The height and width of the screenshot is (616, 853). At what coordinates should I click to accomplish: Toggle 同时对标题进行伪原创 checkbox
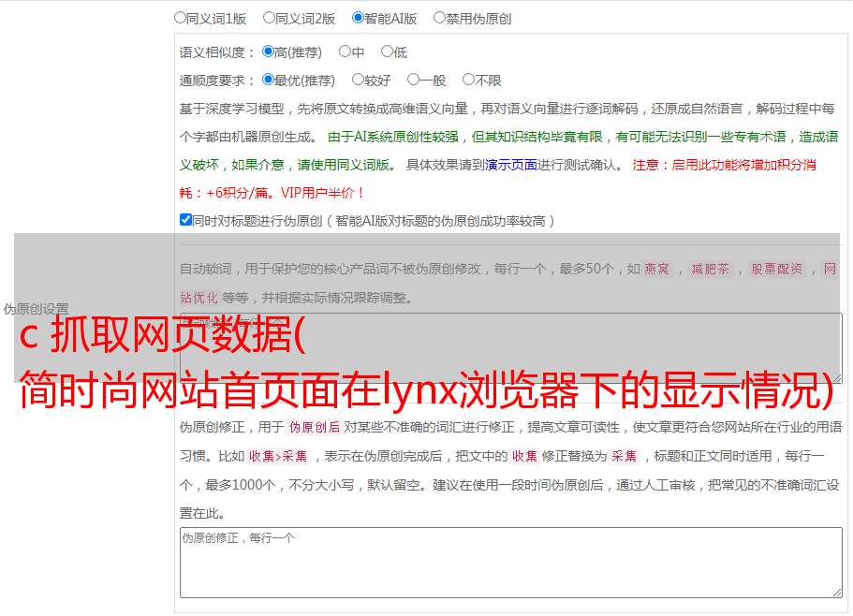click(x=185, y=220)
